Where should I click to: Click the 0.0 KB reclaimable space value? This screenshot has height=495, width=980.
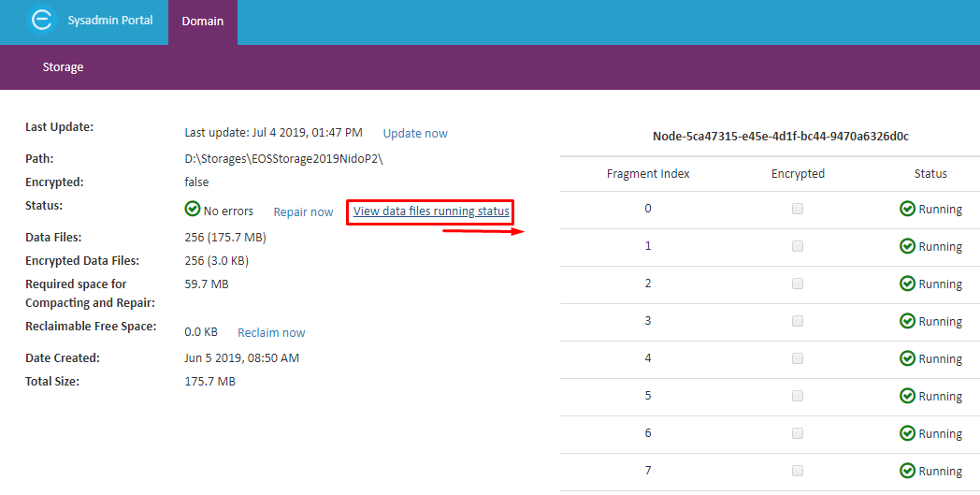[201, 332]
